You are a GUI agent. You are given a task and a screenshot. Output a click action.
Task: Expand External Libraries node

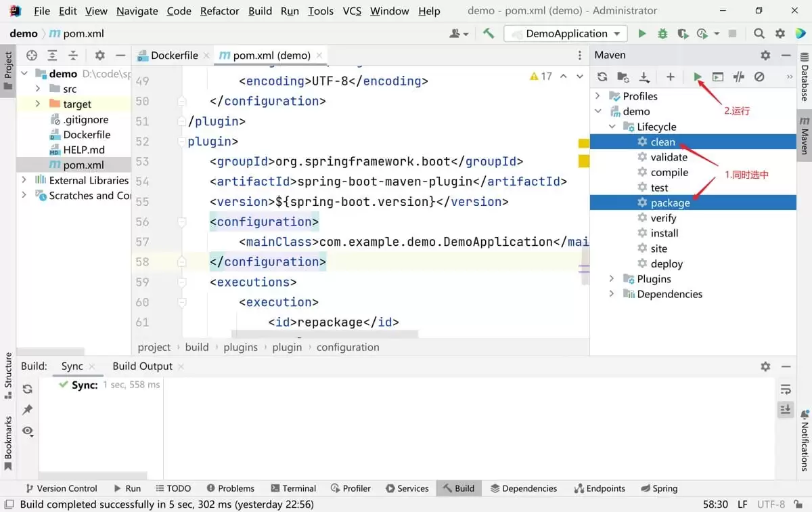pos(24,180)
